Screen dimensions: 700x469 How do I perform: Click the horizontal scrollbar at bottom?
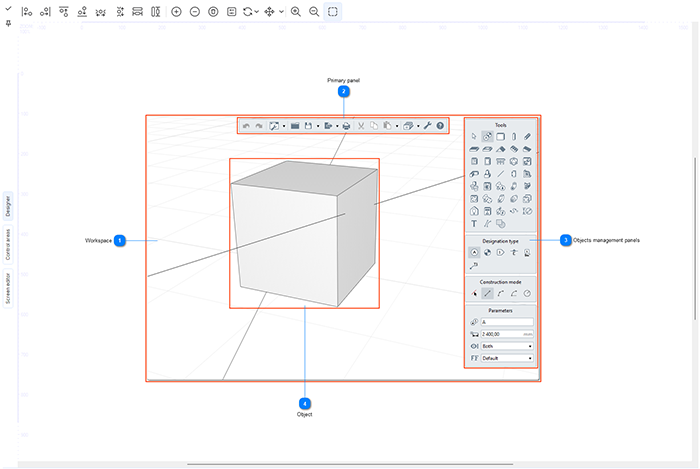point(350,464)
